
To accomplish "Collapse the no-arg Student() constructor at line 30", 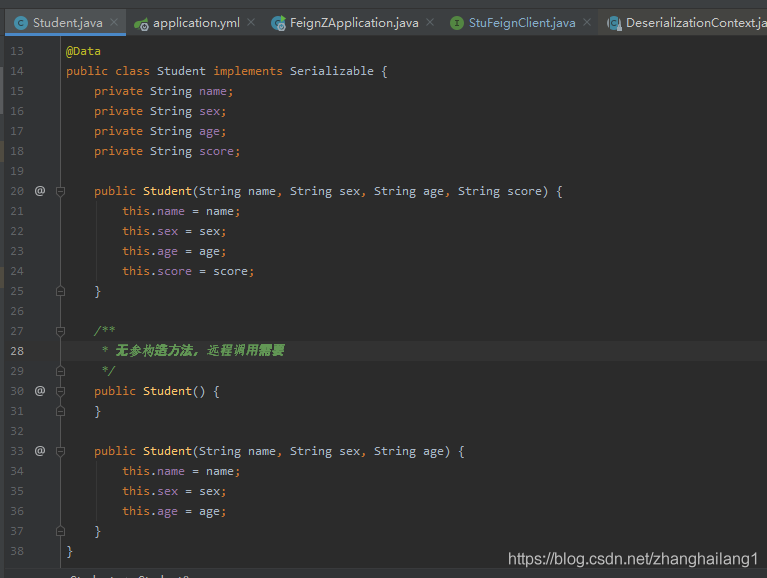I will pyautogui.click(x=61, y=390).
